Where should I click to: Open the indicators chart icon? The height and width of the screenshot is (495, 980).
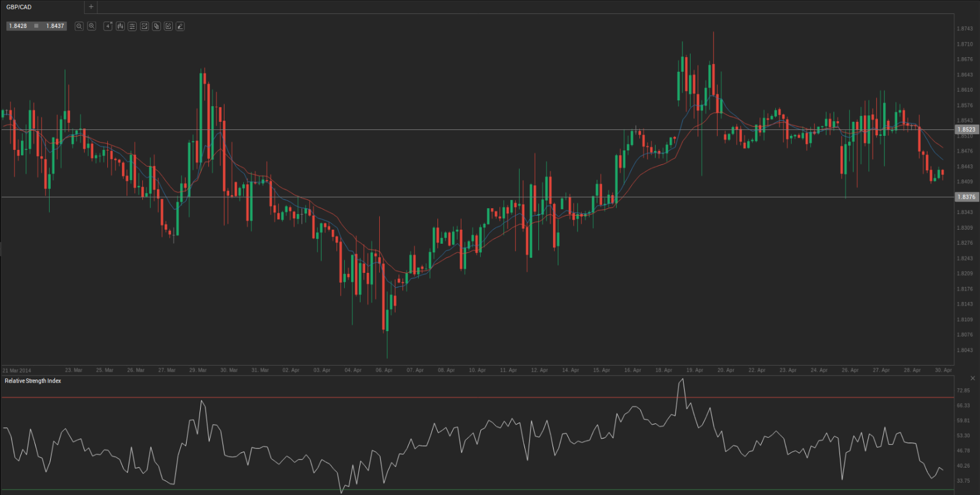tap(144, 26)
